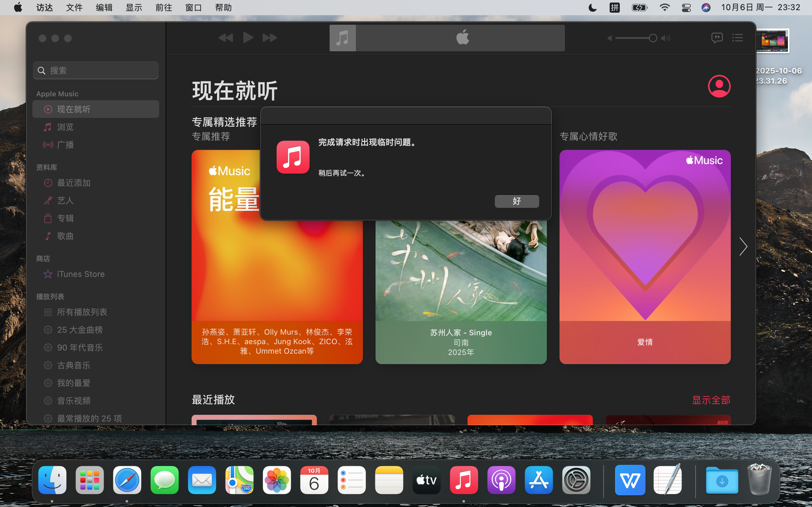Image resolution: width=812 pixels, height=507 pixels.
Task: Open the 显示 menu in the menu bar
Action: click(x=134, y=7)
